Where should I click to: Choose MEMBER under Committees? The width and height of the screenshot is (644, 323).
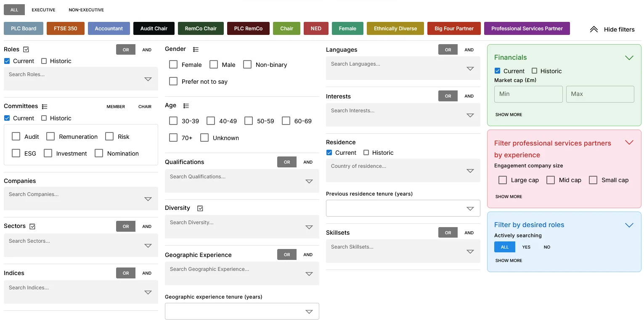click(x=116, y=106)
